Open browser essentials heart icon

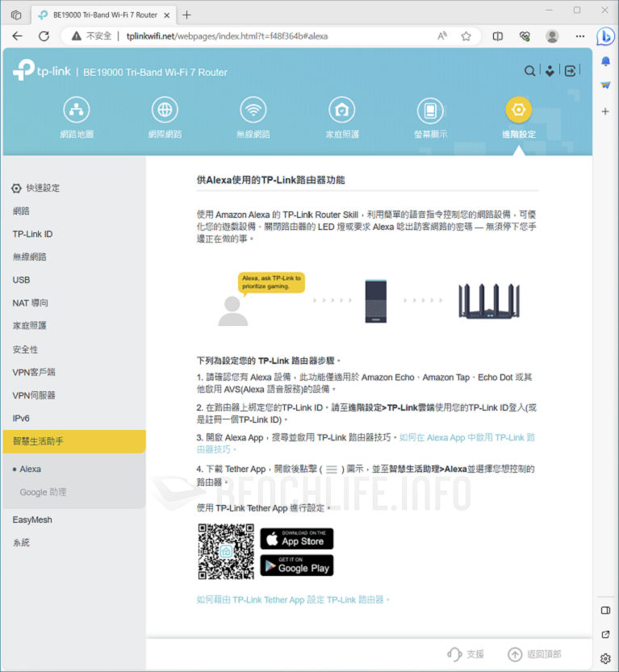(x=525, y=36)
